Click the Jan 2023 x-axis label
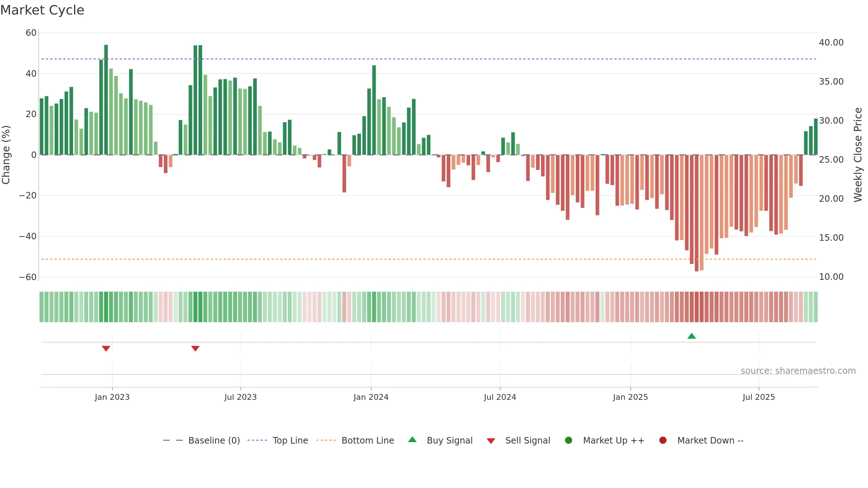This screenshot has height=488, width=868. coord(112,397)
